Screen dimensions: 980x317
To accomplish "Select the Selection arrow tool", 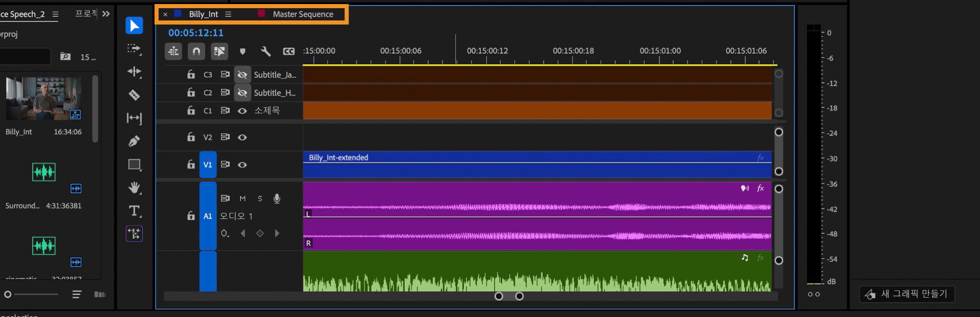I will pos(134,26).
